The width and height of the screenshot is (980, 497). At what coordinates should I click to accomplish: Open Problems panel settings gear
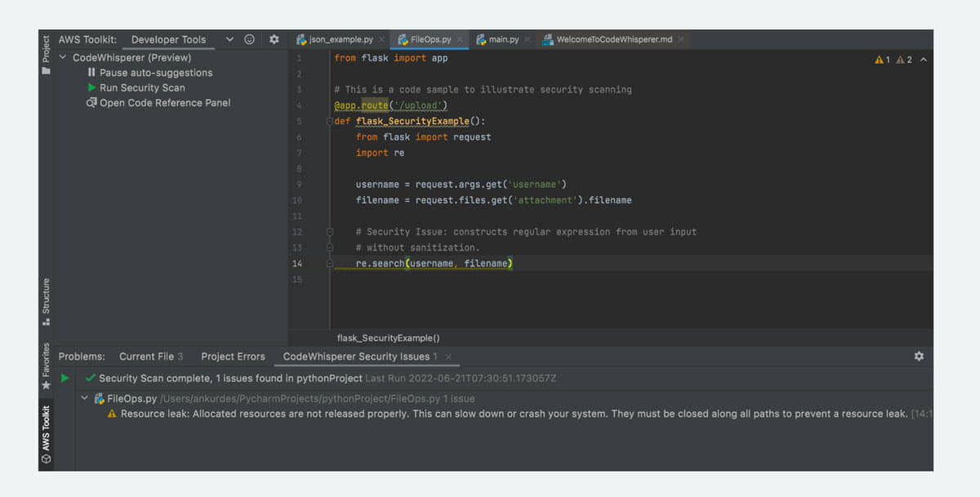pyautogui.click(x=919, y=356)
